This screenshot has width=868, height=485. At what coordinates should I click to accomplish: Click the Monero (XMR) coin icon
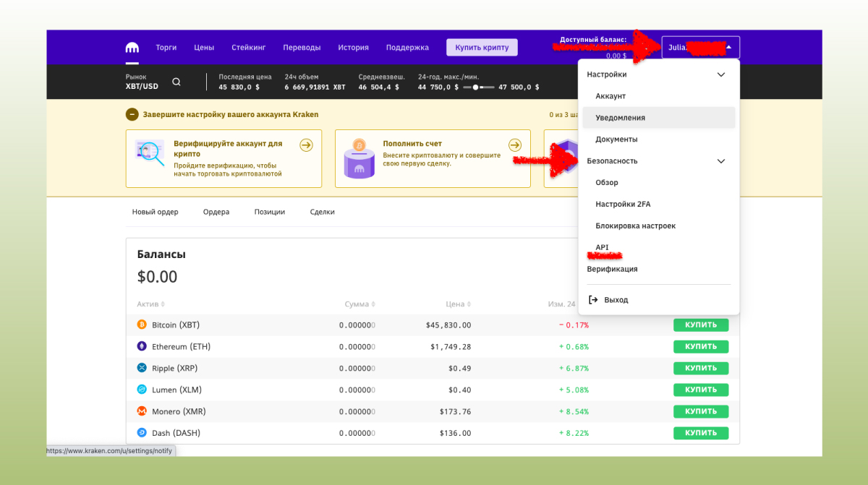pyautogui.click(x=142, y=411)
